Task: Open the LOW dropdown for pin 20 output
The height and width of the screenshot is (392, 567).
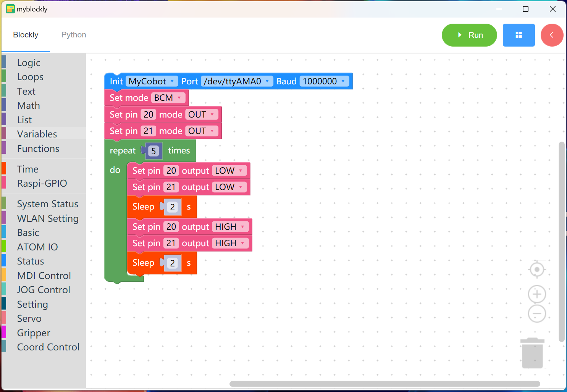Action: [229, 171]
